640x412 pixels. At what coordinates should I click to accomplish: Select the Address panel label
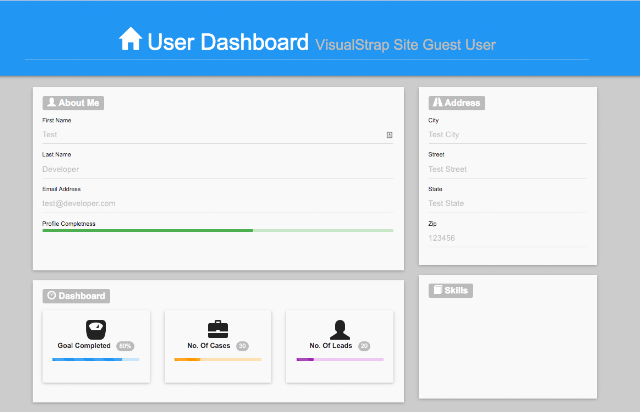pyautogui.click(x=457, y=103)
